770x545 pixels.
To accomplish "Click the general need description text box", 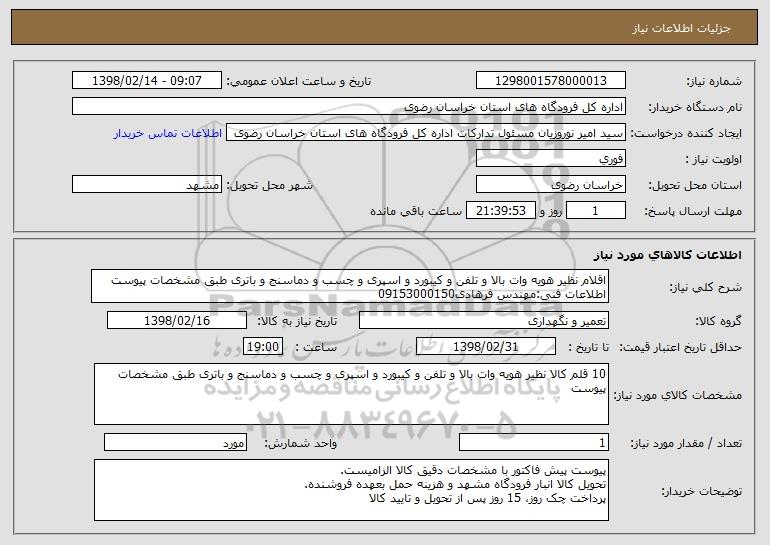I will click(350, 286).
